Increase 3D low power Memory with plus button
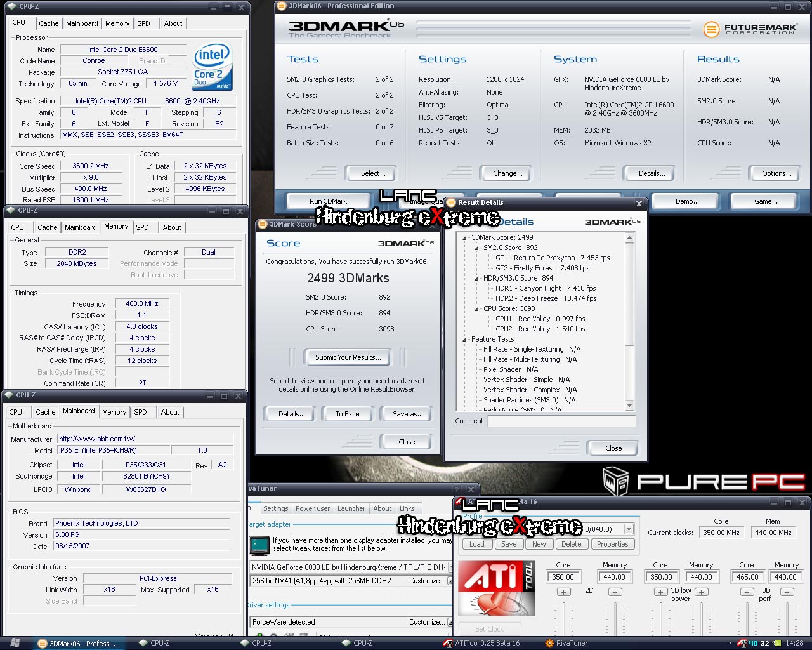The image size is (812, 650). [701, 592]
